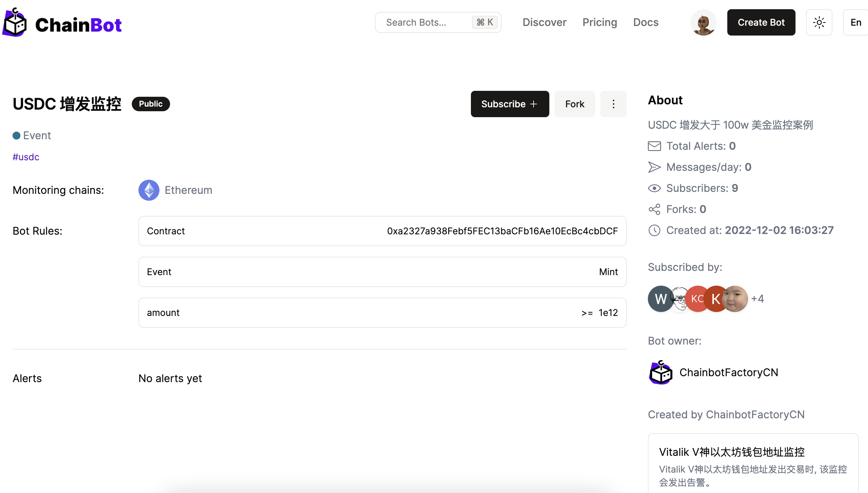Open the user profile avatar menu
The image size is (868, 493).
[x=703, y=22]
